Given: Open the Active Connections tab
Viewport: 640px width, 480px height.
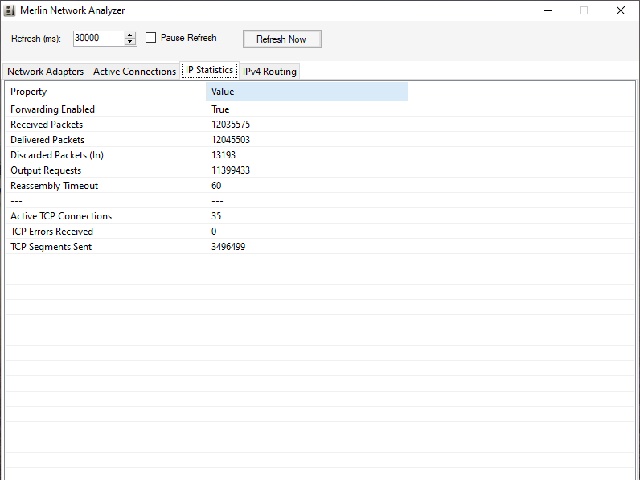Looking at the screenshot, I should coord(134,71).
